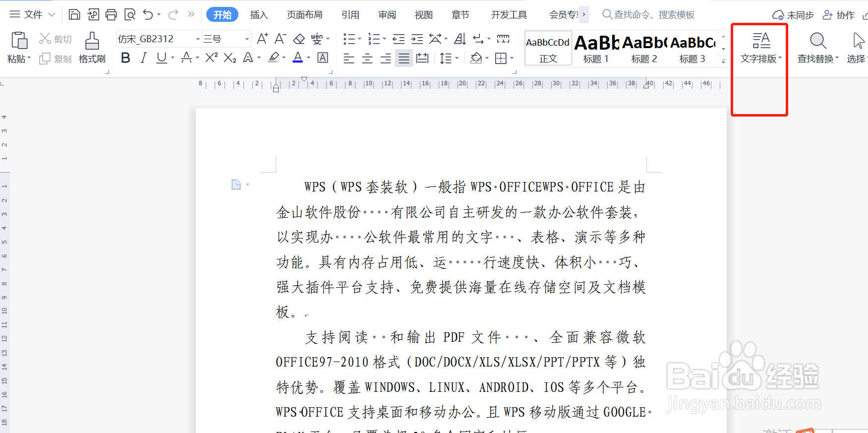Apply superscript X² formatting

[x=212, y=58]
